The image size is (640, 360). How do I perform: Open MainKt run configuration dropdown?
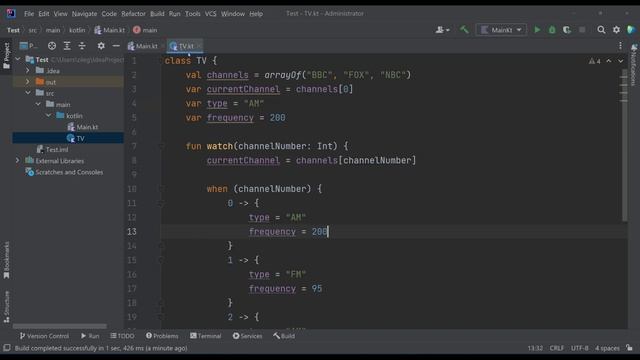point(501,30)
